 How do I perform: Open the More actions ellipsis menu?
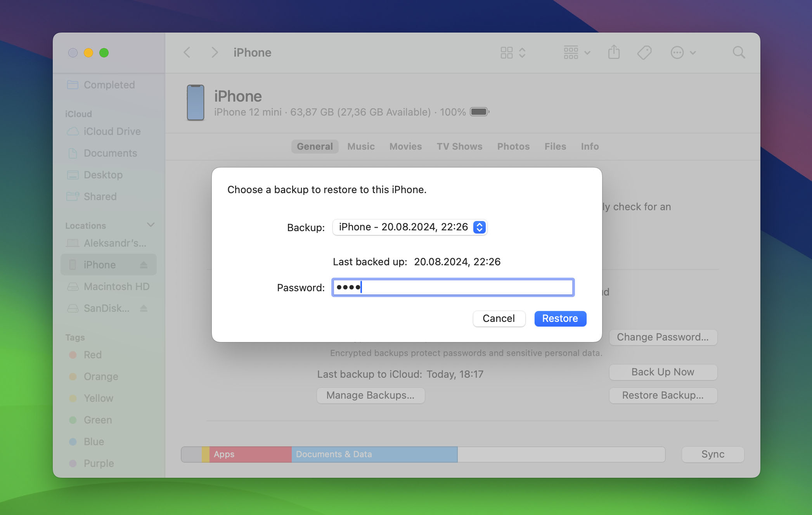click(x=683, y=52)
